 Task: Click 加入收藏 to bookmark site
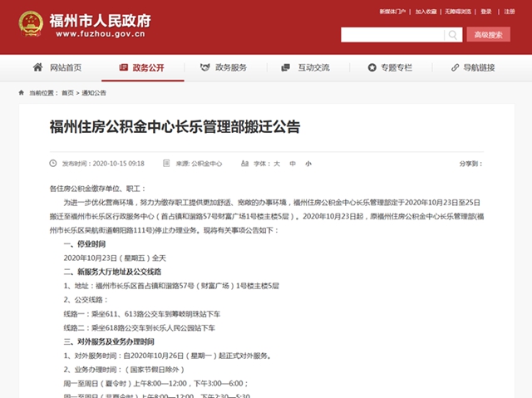click(x=426, y=12)
